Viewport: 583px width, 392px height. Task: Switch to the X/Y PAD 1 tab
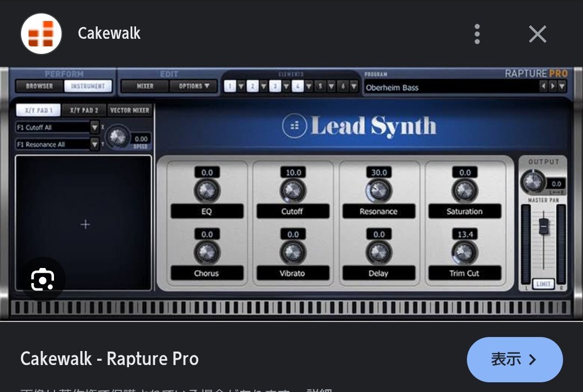38,111
